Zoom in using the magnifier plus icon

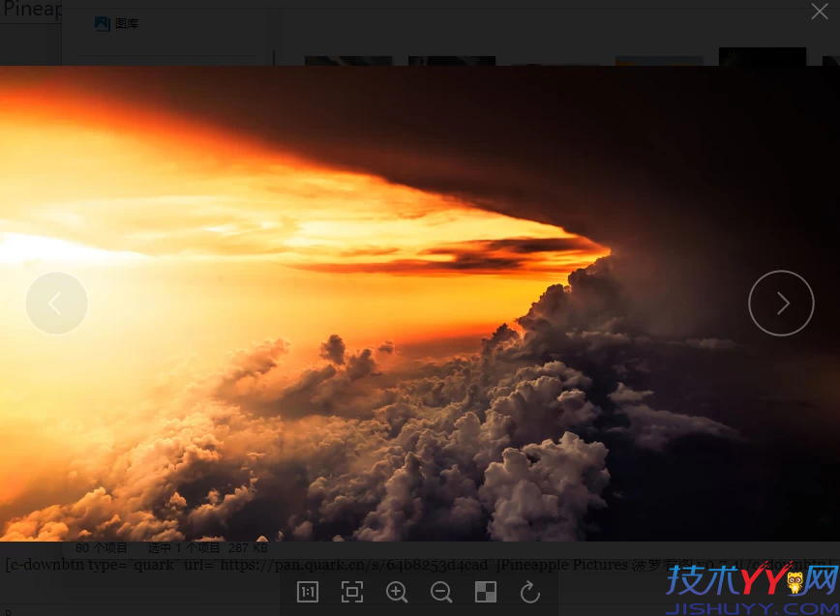coord(397,592)
